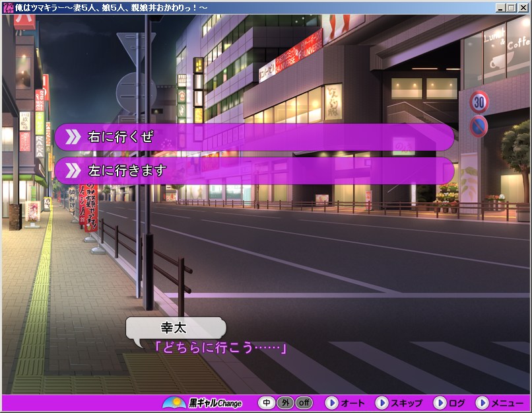This screenshot has width=532, height=413.
Task: Open the メニュー game menu
Action: pos(507,403)
